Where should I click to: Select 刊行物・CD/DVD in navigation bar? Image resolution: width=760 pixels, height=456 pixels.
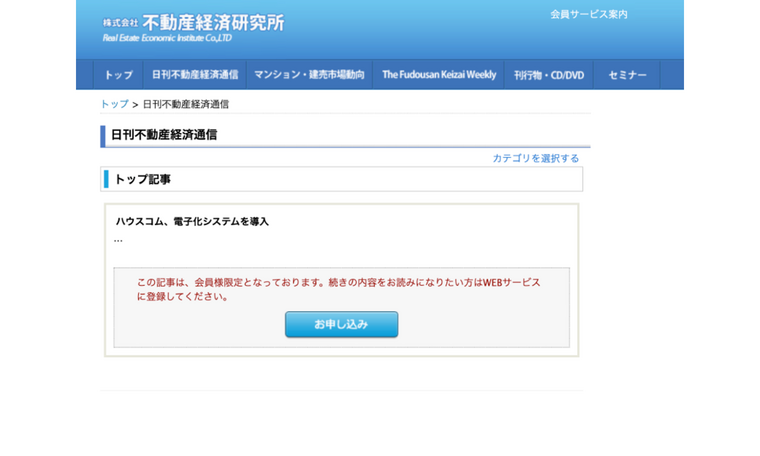(x=548, y=75)
